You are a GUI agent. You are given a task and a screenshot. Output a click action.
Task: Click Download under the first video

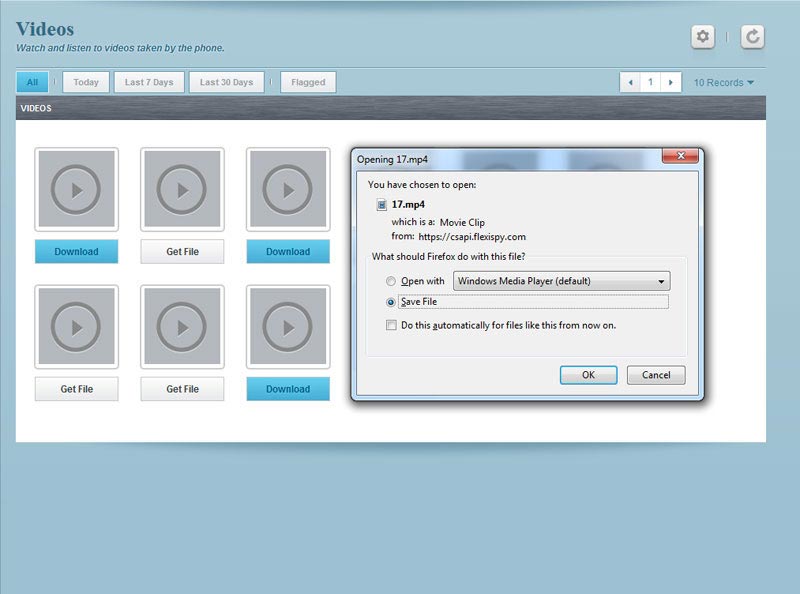pos(76,252)
